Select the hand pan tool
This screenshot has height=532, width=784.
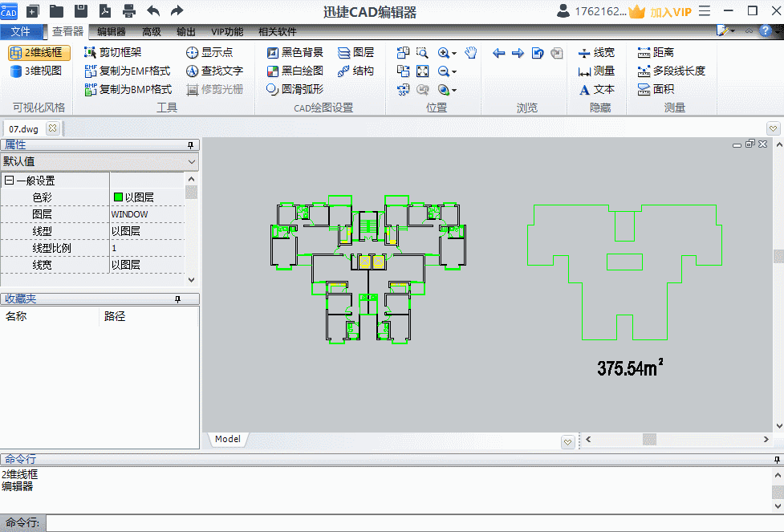point(470,52)
